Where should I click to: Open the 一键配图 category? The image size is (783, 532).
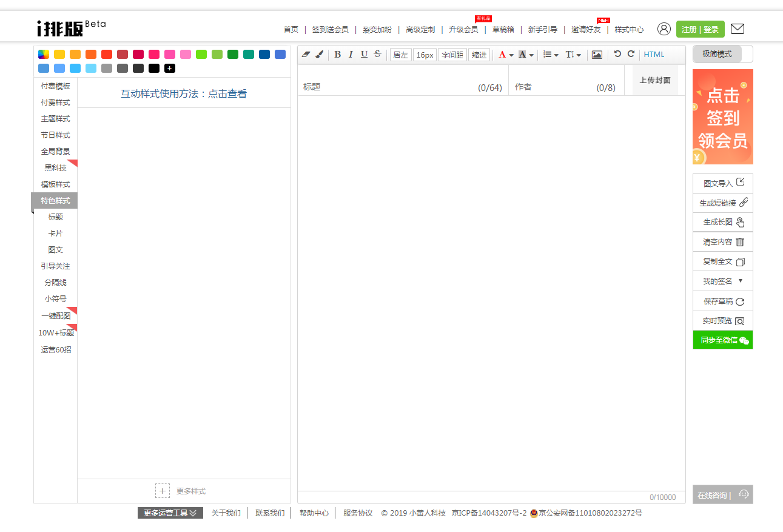click(x=55, y=315)
